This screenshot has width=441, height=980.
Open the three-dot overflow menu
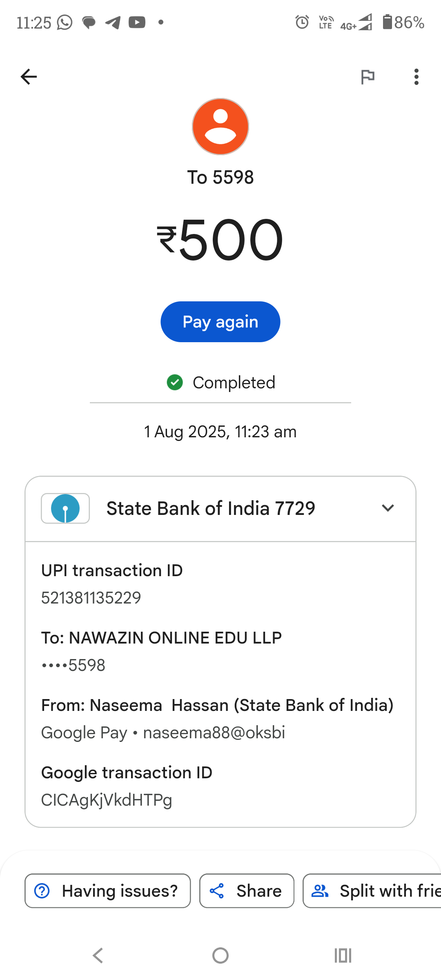[416, 76]
